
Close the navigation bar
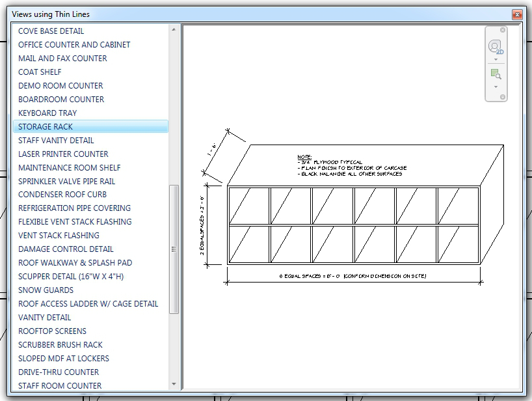(503, 30)
